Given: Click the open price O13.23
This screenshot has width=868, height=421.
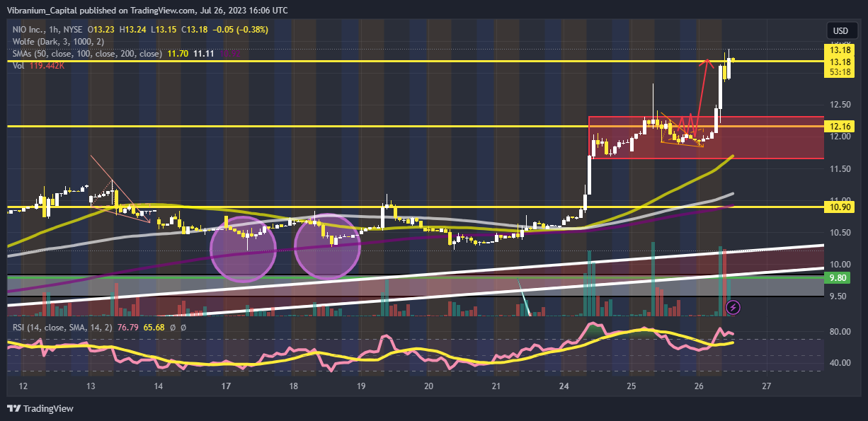Looking at the screenshot, I should pyautogui.click(x=103, y=30).
